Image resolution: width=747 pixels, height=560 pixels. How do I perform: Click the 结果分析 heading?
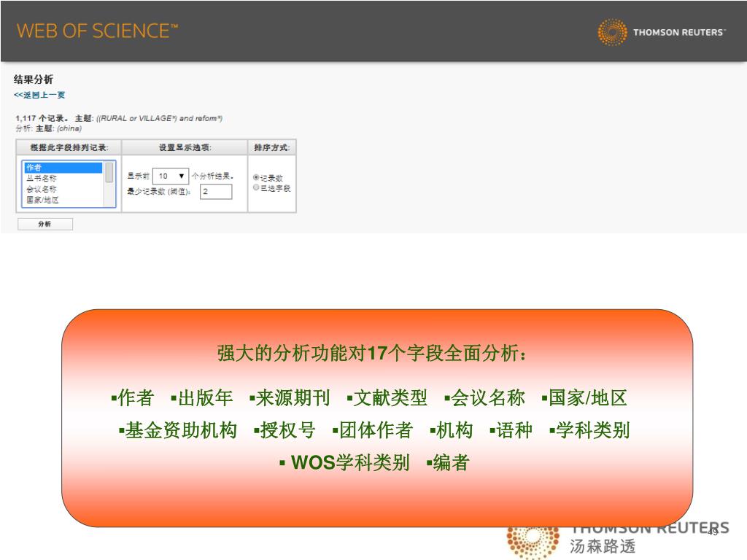click(x=34, y=79)
